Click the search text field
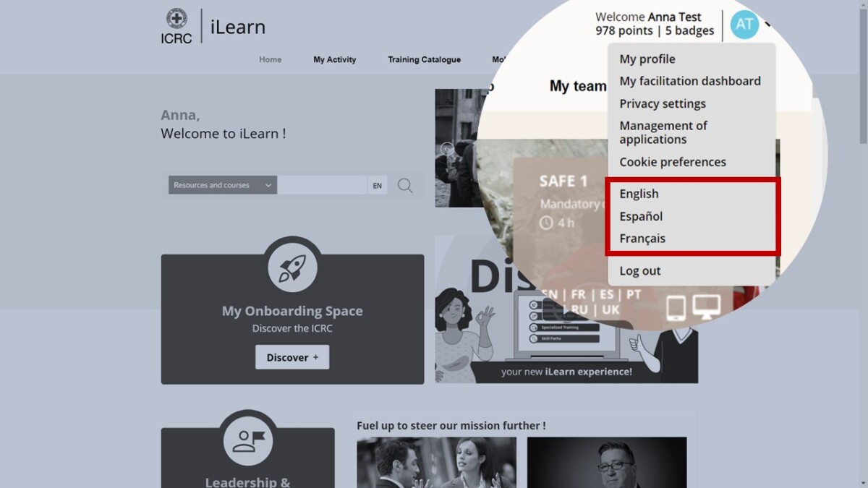 (x=322, y=185)
